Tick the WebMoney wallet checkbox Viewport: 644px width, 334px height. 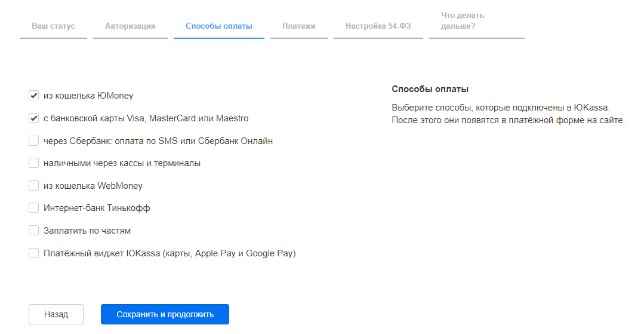pos(33,185)
